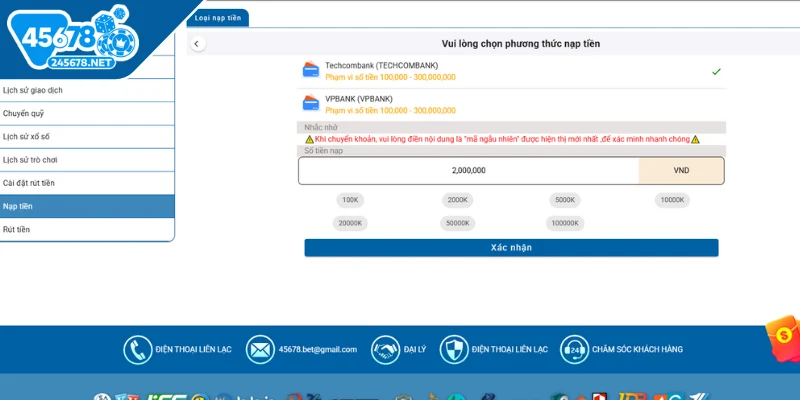The width and height of the screenshot is (800, 400).
Task: Choose the 5000K quick amount
Action: (x=565, y=200)
